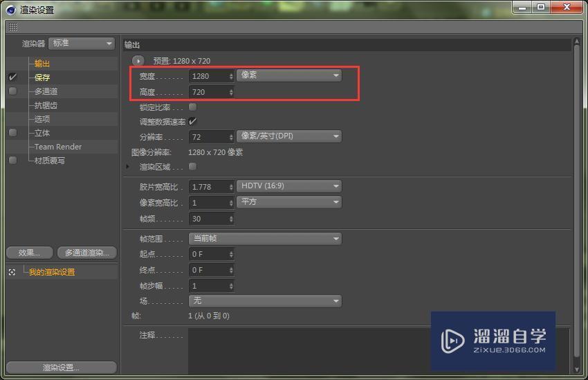Viewport: 588px width, 380px height.
Task: Open the 渲染器 标准 dropdown
Action: tap(82, 44)
